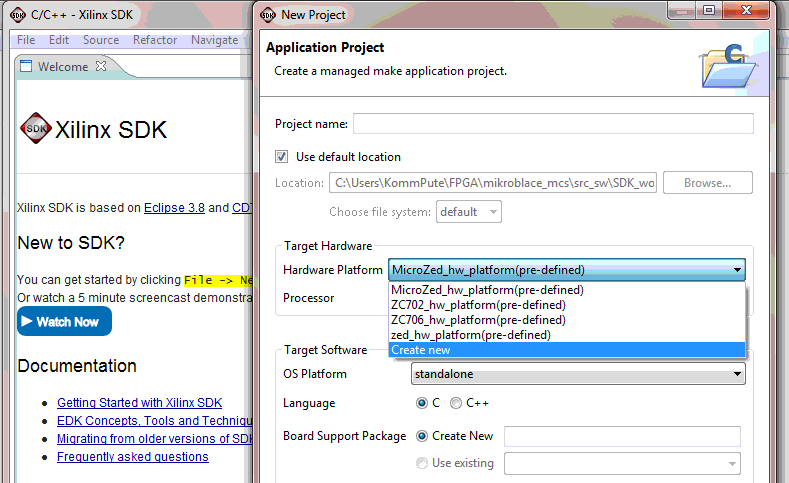Image resolution: width=789 pixels, height=483 pixels.
Task: Open the Edit menu
Action: 59,40
